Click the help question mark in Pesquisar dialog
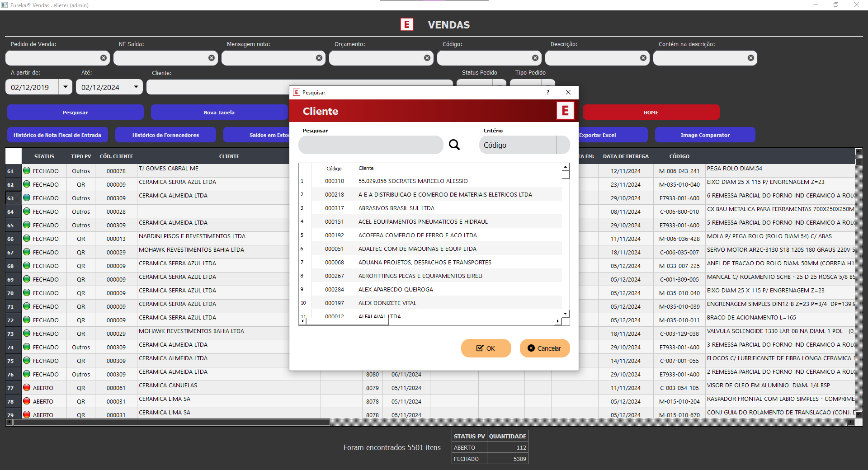The height and width of the screenshot is (470, 868). click(x=548, y=92)
